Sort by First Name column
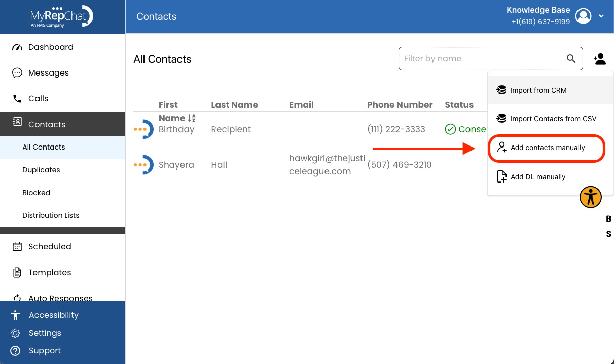 (x=177, y=112)
